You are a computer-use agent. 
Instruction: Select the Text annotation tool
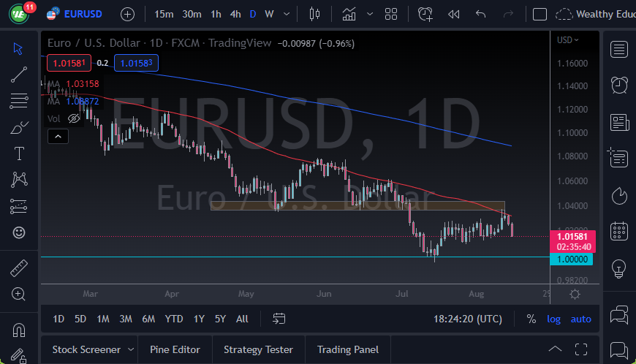(19, 153)
